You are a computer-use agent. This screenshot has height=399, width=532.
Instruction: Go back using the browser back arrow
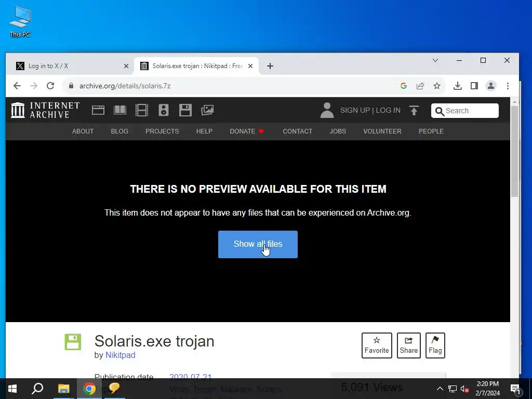tap(17, 86)
